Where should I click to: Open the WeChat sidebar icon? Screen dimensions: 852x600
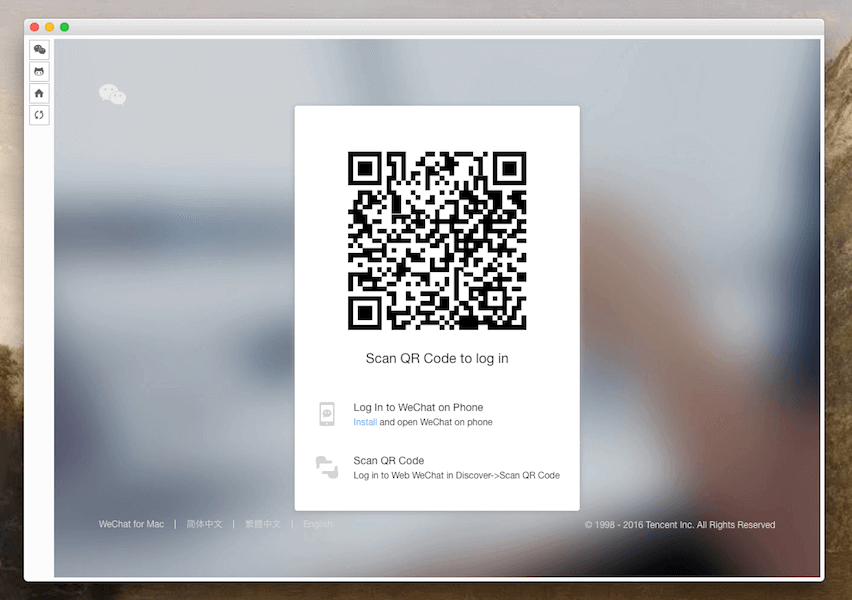39,50
